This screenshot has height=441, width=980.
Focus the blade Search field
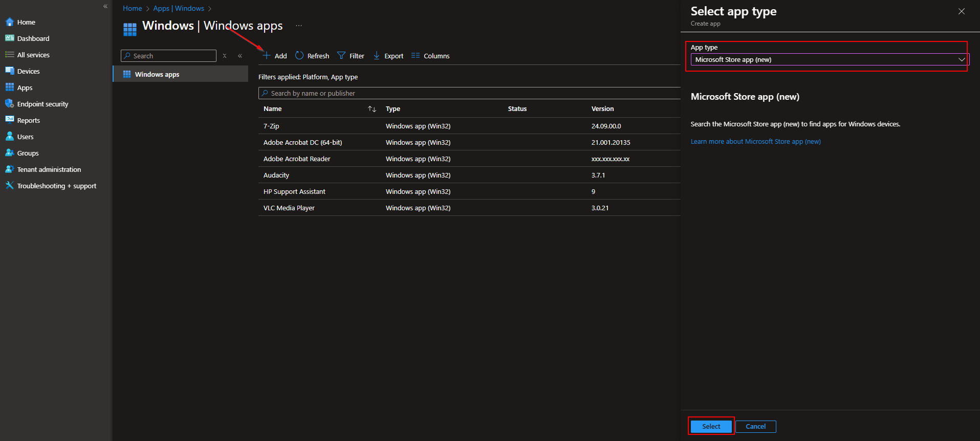point(169,56)
